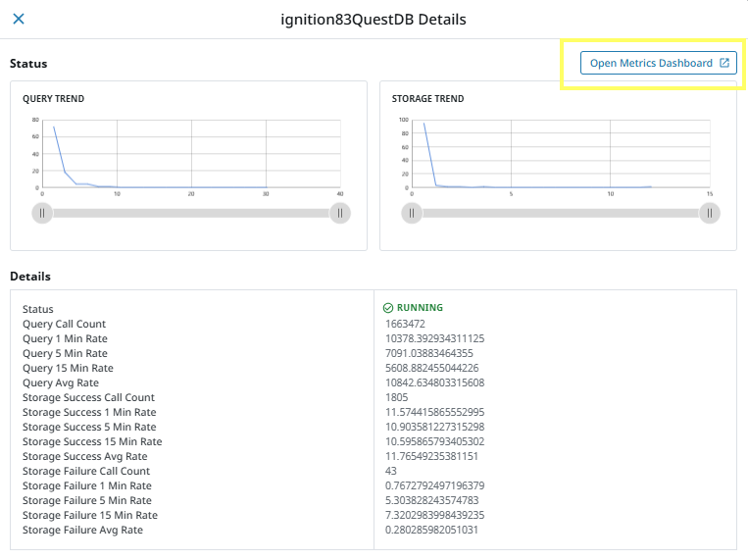This screenshot has height=560, width=748.
Task: Select value 10.903581227315298
Action: click(434, 428)
